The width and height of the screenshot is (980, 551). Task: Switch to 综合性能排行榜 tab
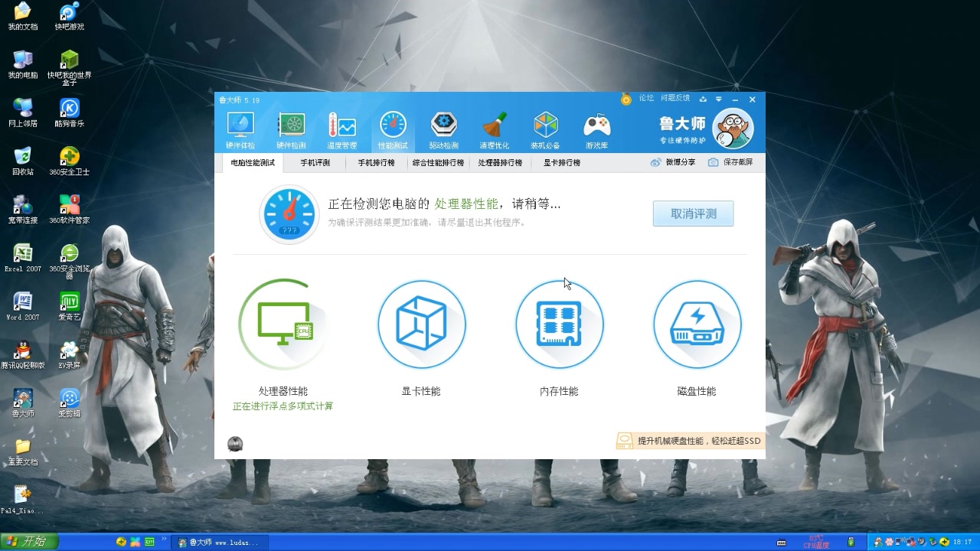tap(438, 163)
